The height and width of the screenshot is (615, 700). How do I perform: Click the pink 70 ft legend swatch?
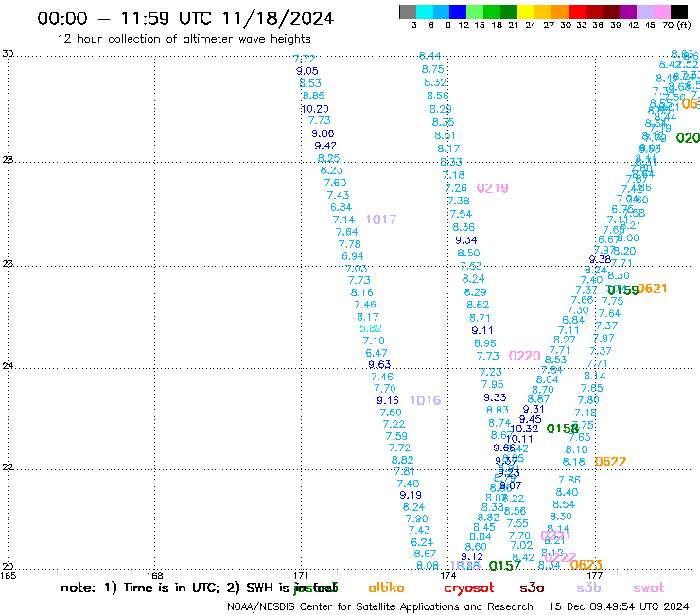tap(662, 11)
